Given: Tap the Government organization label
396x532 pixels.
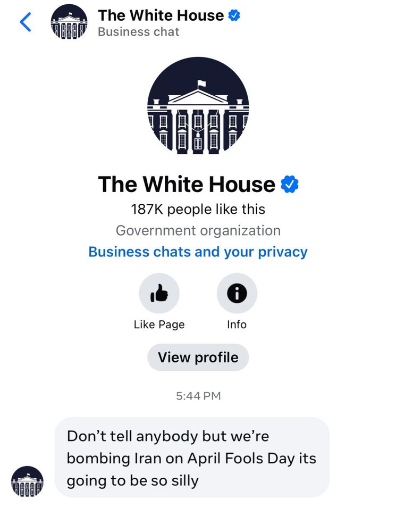Looking at the screenshot, I should pos(198,230).
